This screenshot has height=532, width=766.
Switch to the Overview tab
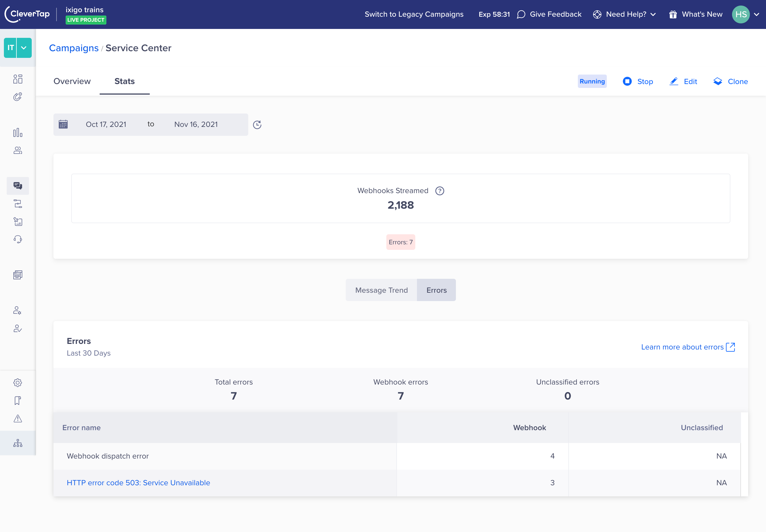(72, 81)
